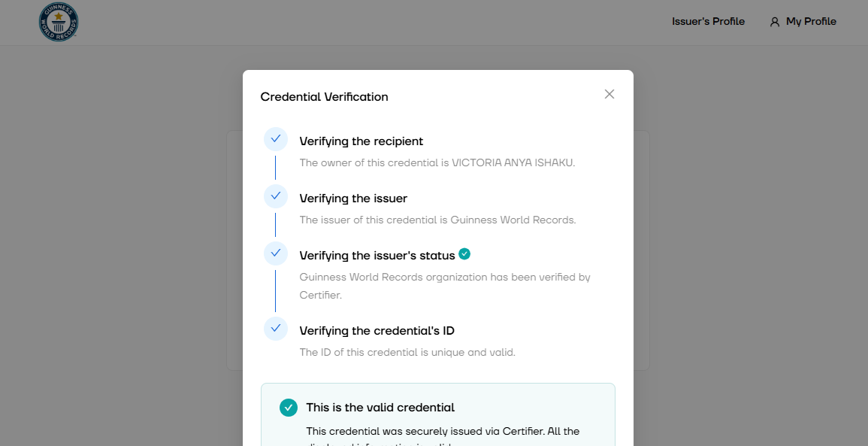This screenshot has height=446, width=868.
Task: Open My Profile
Action: tap(810, 21)
